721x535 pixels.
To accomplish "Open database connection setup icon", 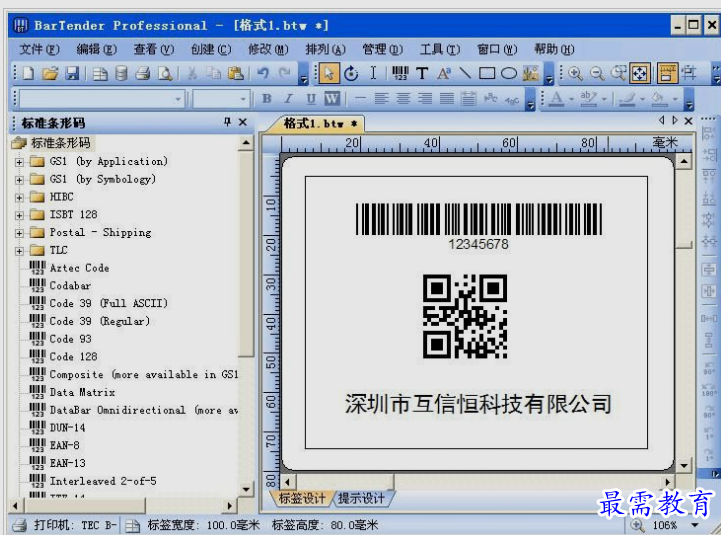I will [121, 73].
